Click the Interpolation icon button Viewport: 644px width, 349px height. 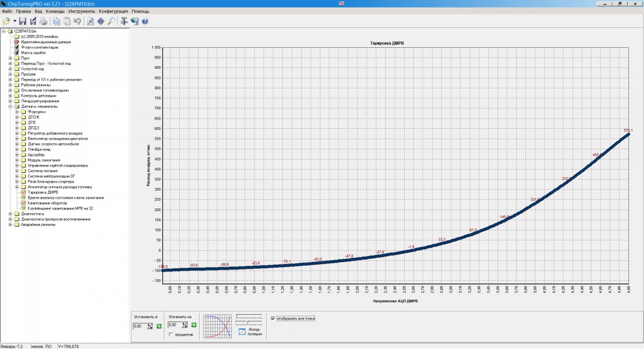pyautogui.click(x=243, y=332)
